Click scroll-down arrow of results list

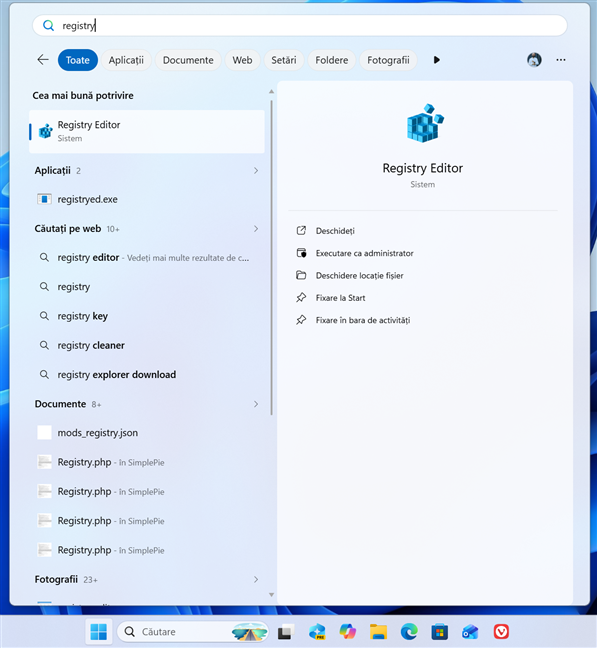[271, 595]
